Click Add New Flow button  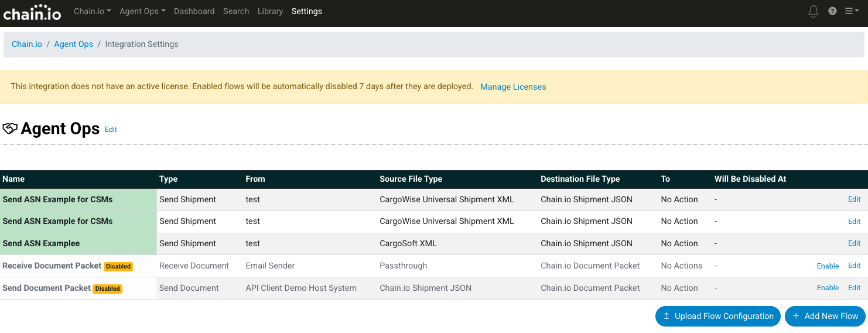(x=825, y=316)
